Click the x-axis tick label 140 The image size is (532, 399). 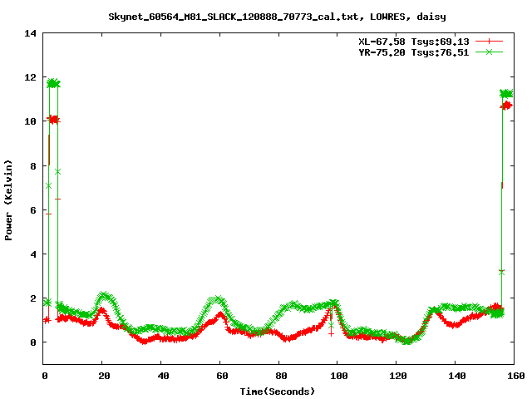pos(457,376)
